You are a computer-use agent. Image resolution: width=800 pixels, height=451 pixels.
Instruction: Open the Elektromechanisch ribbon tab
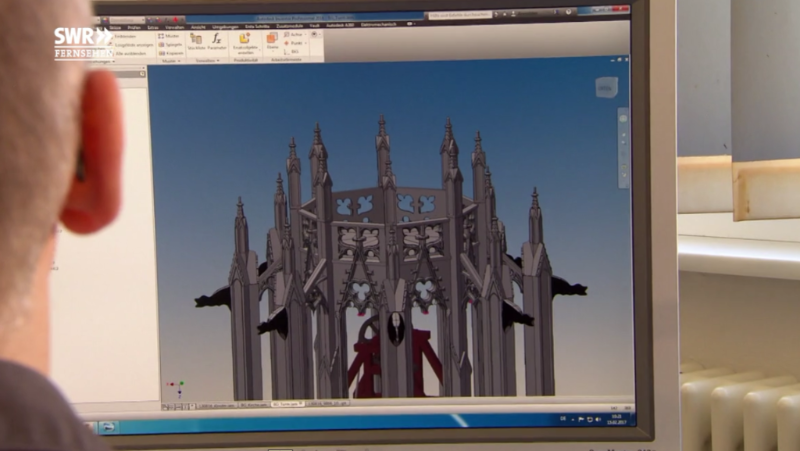379,24
